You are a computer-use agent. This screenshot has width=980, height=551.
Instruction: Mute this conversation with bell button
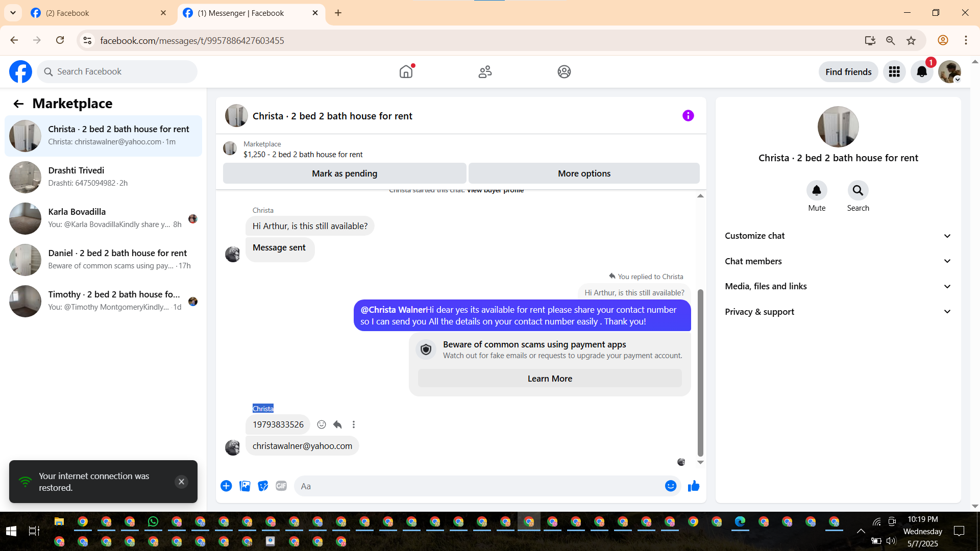coord(817,191)
